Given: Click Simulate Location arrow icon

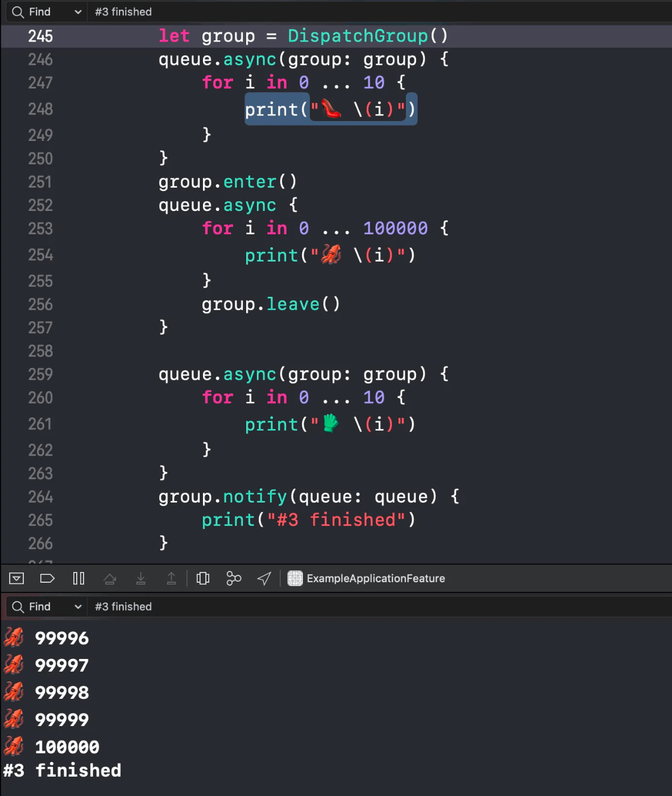Looking at the screenshot, I should pyautogui.click(x=264, y=579).
